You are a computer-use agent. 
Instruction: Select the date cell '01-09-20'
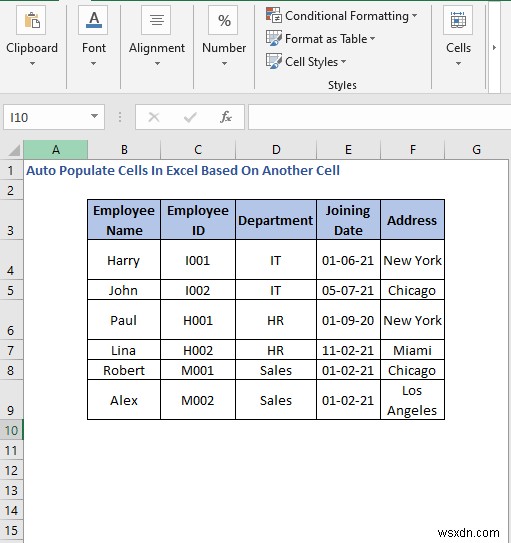point(348,320)
